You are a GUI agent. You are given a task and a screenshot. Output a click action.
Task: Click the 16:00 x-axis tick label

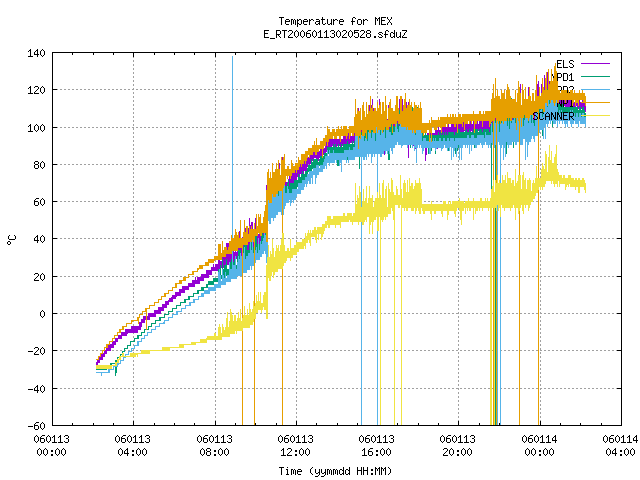pyautogui.click(x=376, y=452)
